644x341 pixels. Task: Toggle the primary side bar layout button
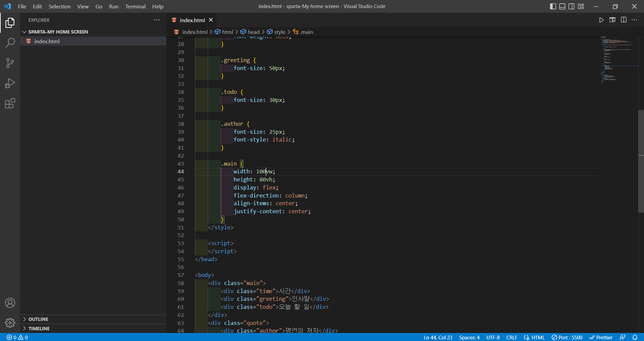553,6
